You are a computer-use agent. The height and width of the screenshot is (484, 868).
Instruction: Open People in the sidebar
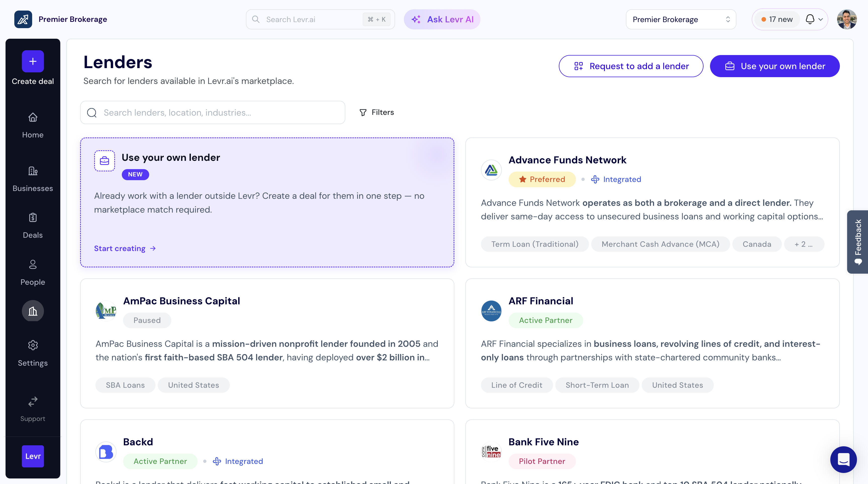tap(33, 272)
